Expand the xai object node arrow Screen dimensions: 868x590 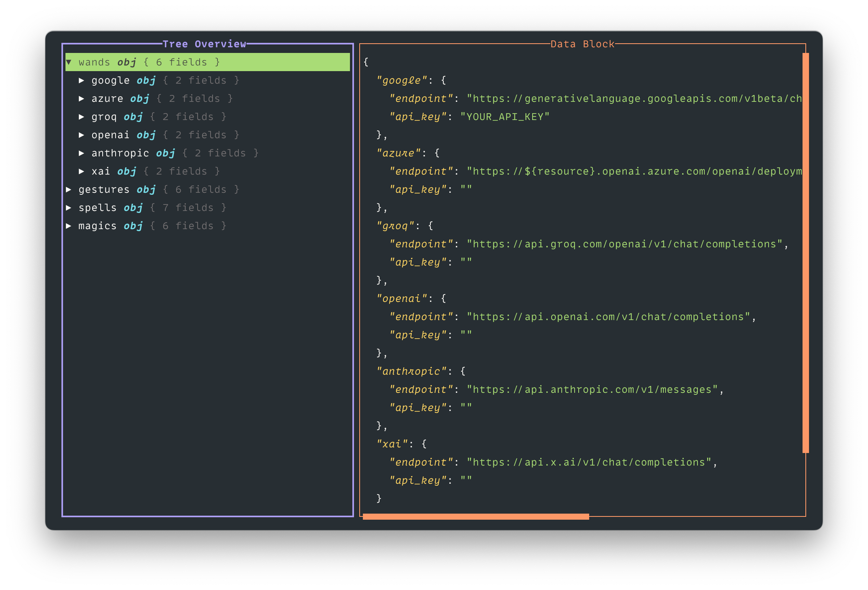(x=82, y=171)
